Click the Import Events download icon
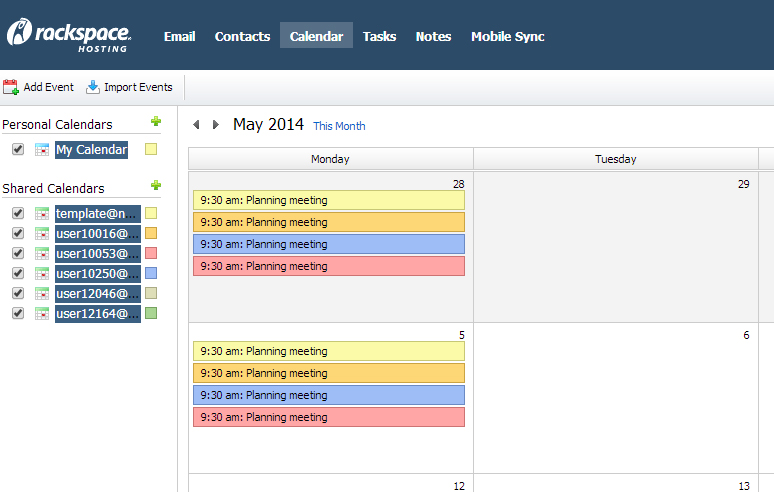This screenshot has width=774, height=492. pyautogui.click(x=93, y=87)
